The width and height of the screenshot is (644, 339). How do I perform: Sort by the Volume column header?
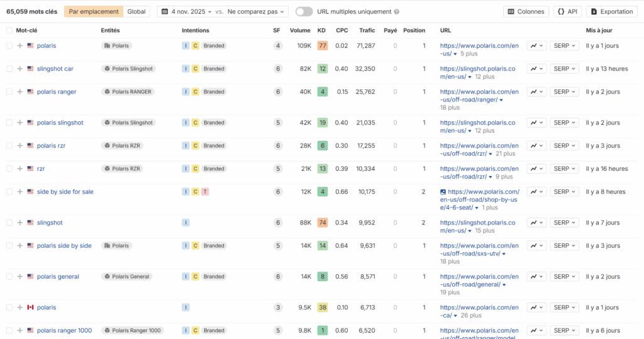pos(300,30)
